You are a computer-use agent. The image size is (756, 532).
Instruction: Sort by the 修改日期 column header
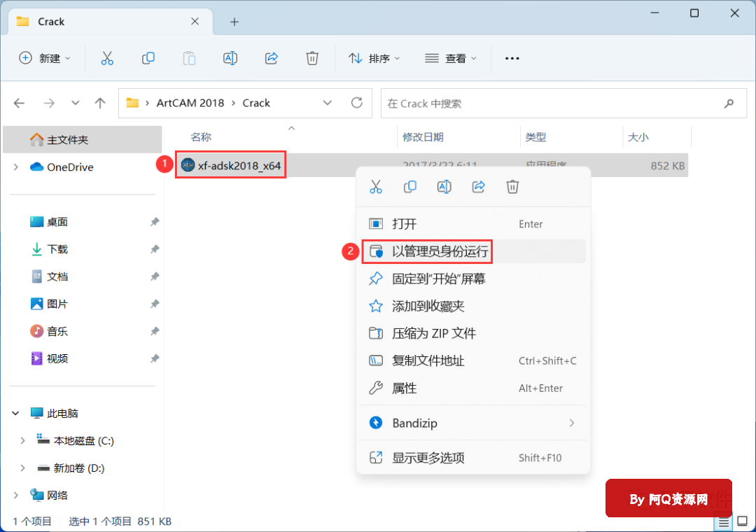tap(423, 137)
